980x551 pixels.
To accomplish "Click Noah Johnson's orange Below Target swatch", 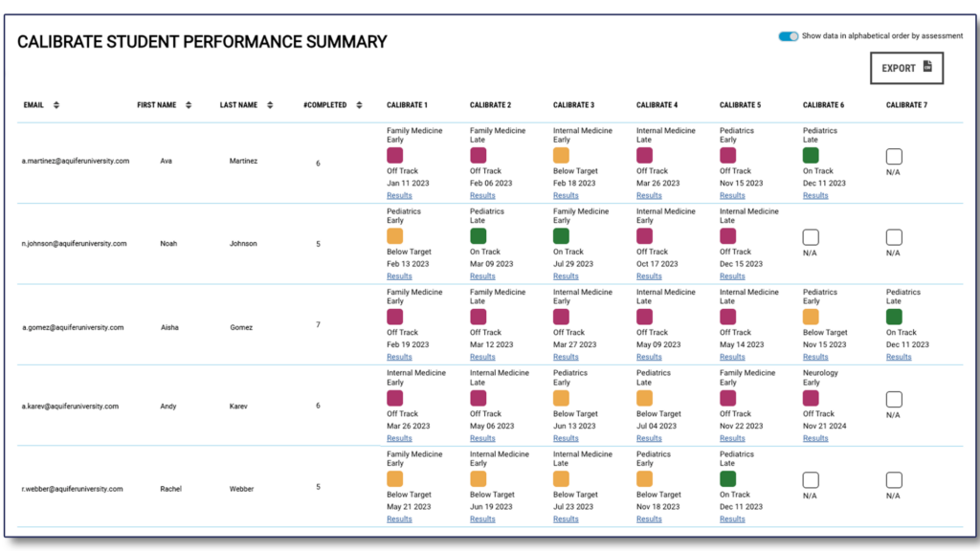I will (395, 235).
